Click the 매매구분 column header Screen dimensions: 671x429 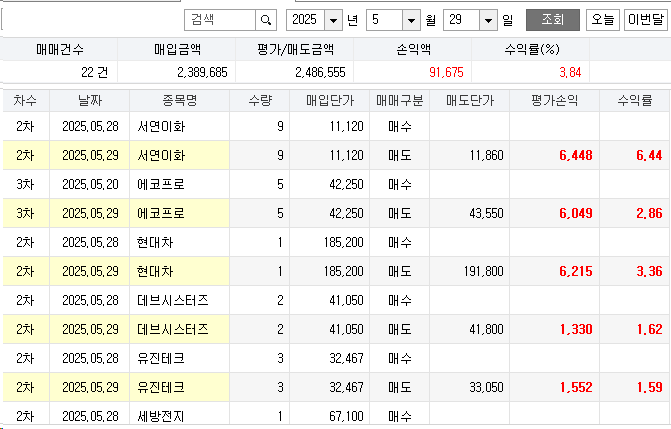click(x=400, y=100)
